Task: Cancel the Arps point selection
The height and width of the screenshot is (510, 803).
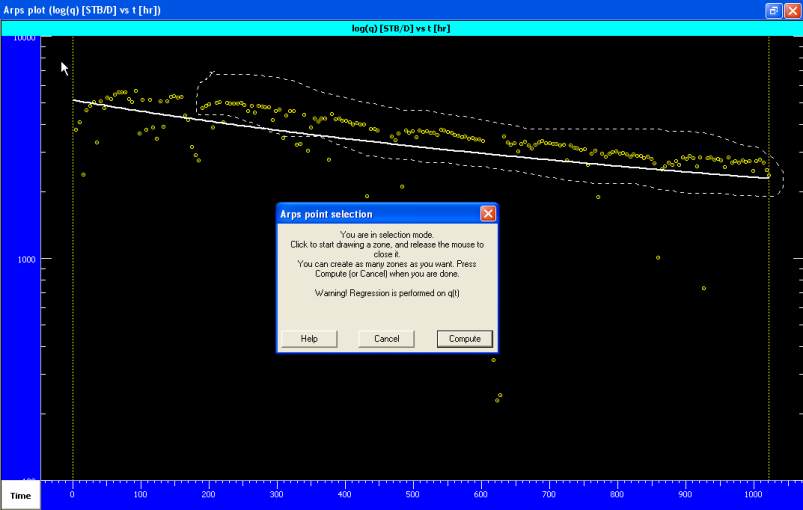Action: [x=386, y=339]
